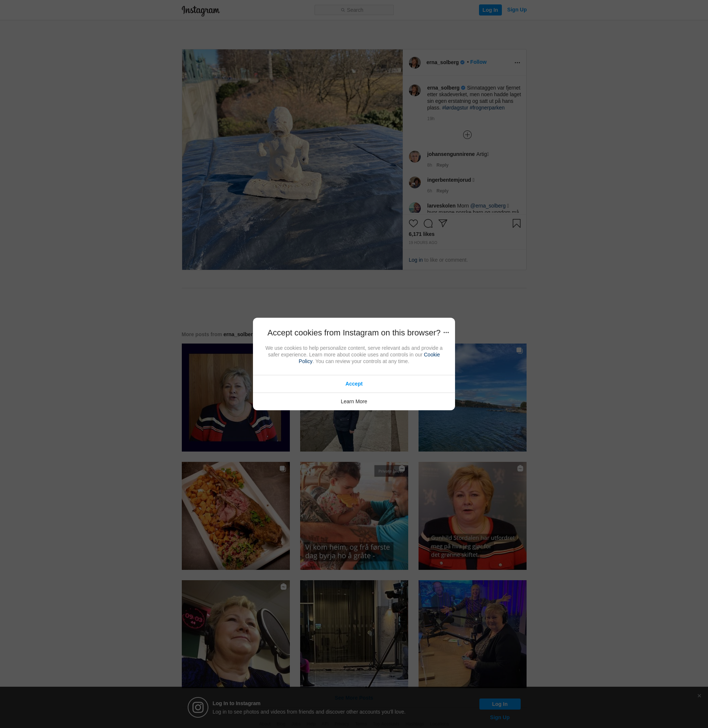Click Sign Up link in header
708x728 pixels.
coord(517,10)
